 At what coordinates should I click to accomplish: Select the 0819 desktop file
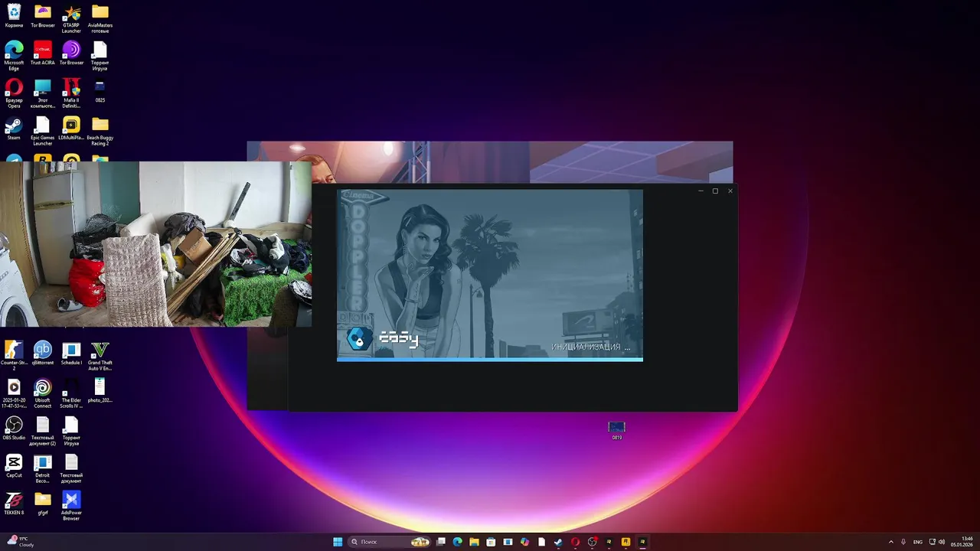click(x=617, y=430)
